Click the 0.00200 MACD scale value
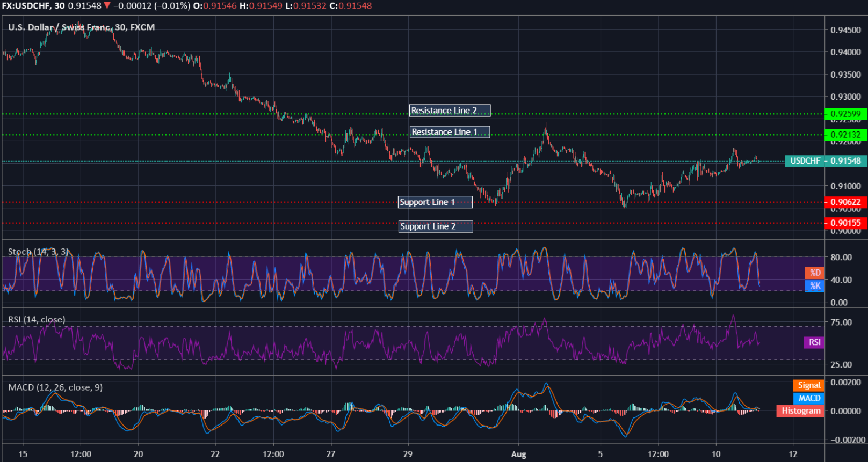 [846, 383]
